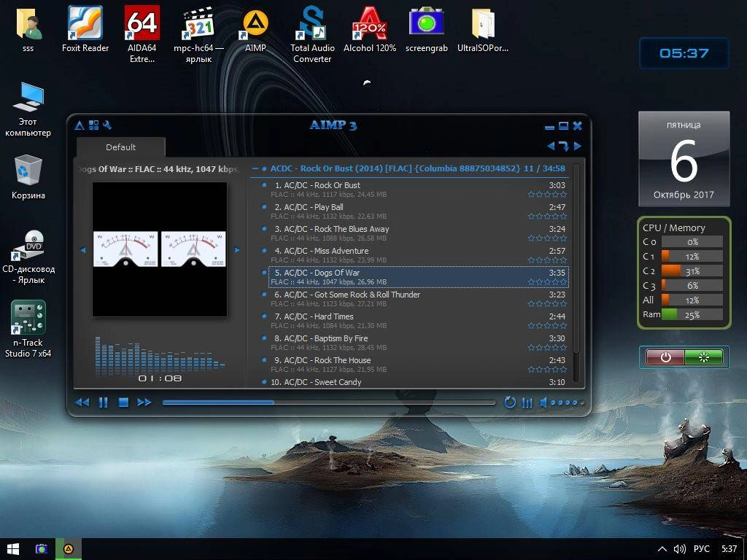Toggle the repeat mode icon
The image size is (747, 560).
click(510, 402)
